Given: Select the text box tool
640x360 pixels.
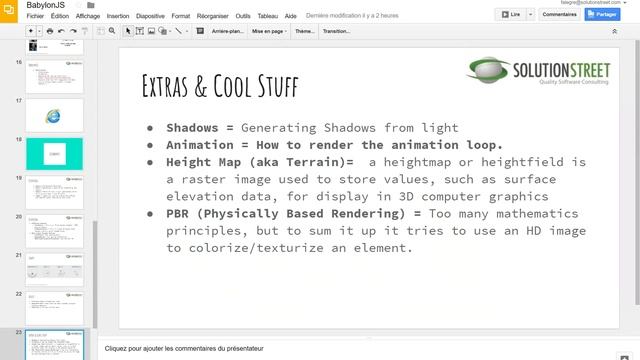Looking at the screenshot, I should click(x=140, y=31).
